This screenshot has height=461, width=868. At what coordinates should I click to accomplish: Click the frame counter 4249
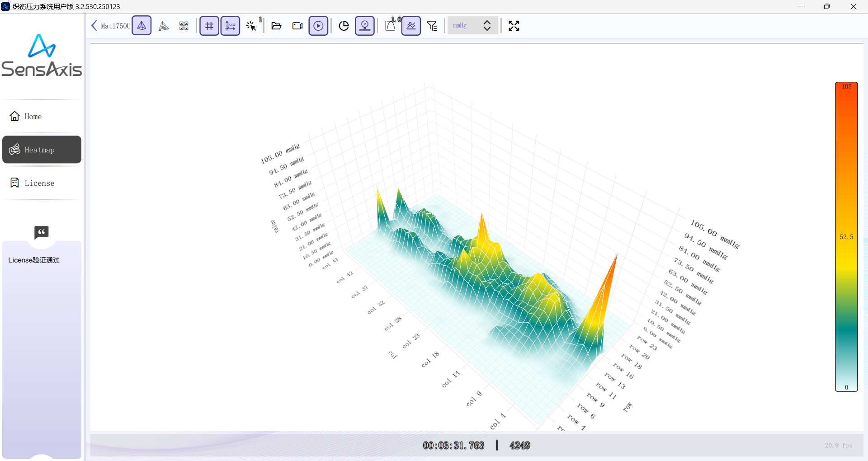[520, 446]
